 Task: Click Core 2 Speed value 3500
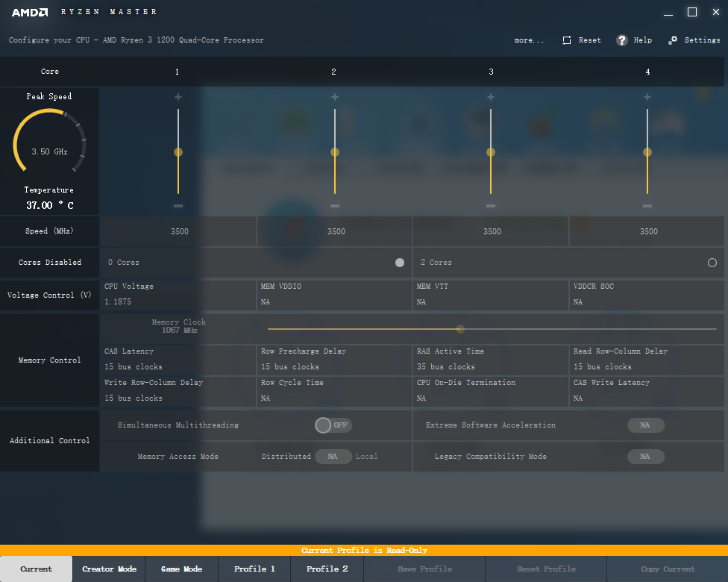coord(336,231)
